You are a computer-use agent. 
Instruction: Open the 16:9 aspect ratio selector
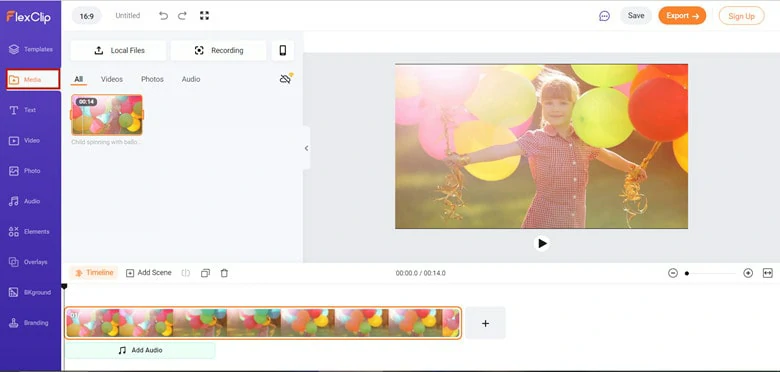87,16
